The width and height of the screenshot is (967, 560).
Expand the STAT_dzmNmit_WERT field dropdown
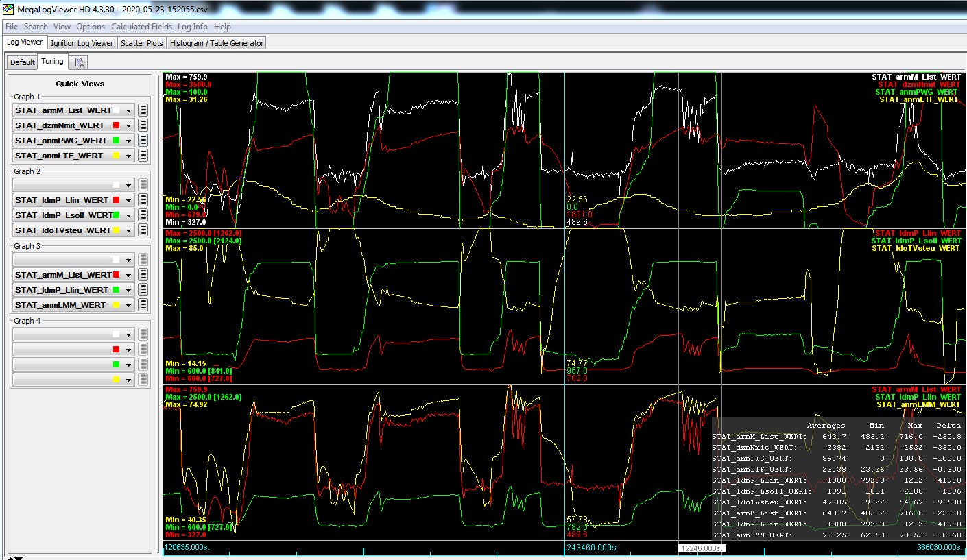coord(128,125)
